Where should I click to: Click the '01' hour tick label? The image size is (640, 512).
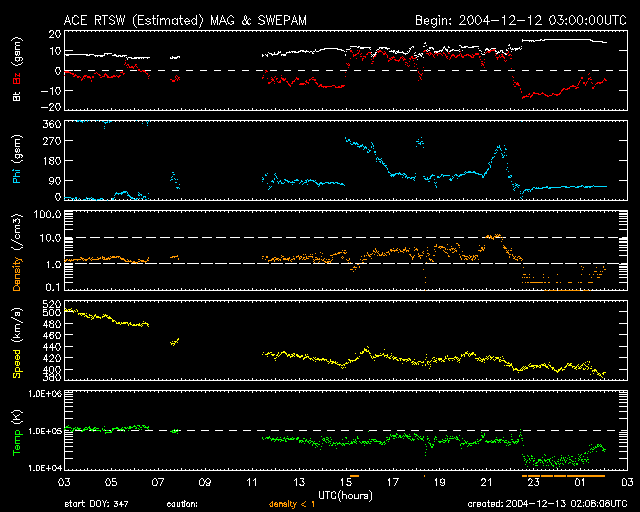pyautogui.click(x=580, y=483)
